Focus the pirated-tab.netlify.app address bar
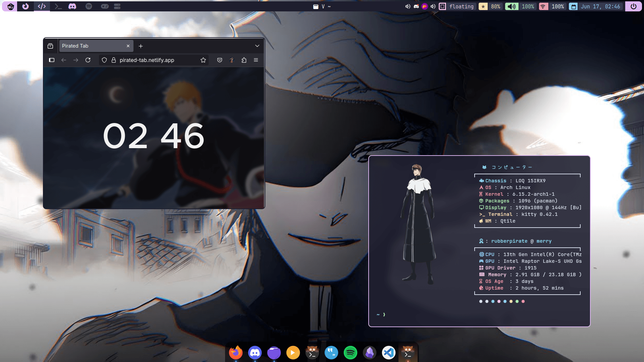This screenshot has width=644, height=362. click(x=154, y=60)
